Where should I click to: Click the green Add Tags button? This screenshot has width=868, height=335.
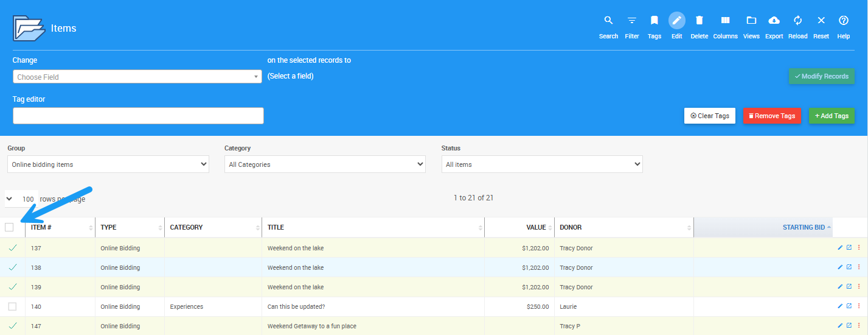(x=831, y=116)
